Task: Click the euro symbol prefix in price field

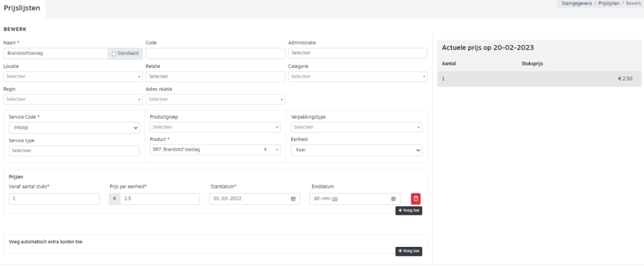Action: coord(114,199)
